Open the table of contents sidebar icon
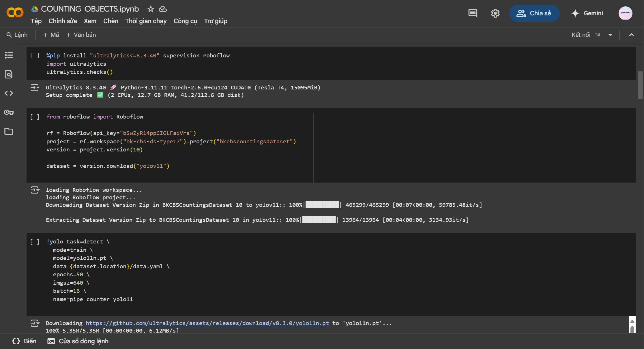This screenshot has height=349, width=644. coord(9,55)
